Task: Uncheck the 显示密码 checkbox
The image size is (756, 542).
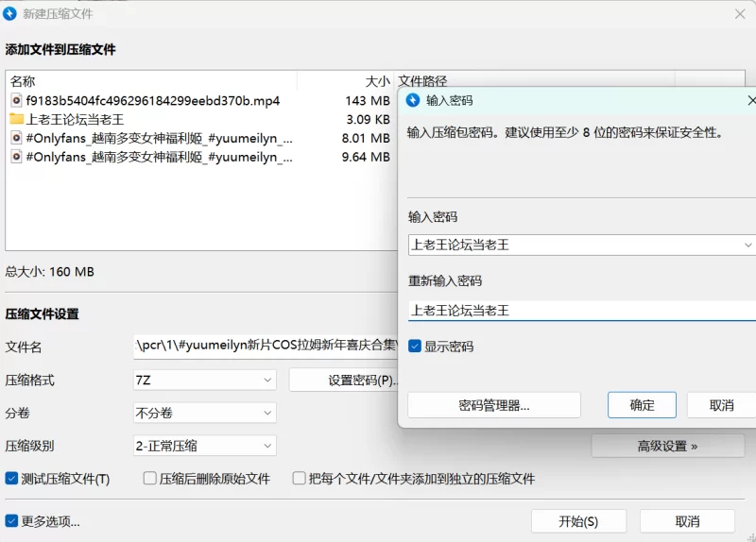Action: (x=415, y=347)
